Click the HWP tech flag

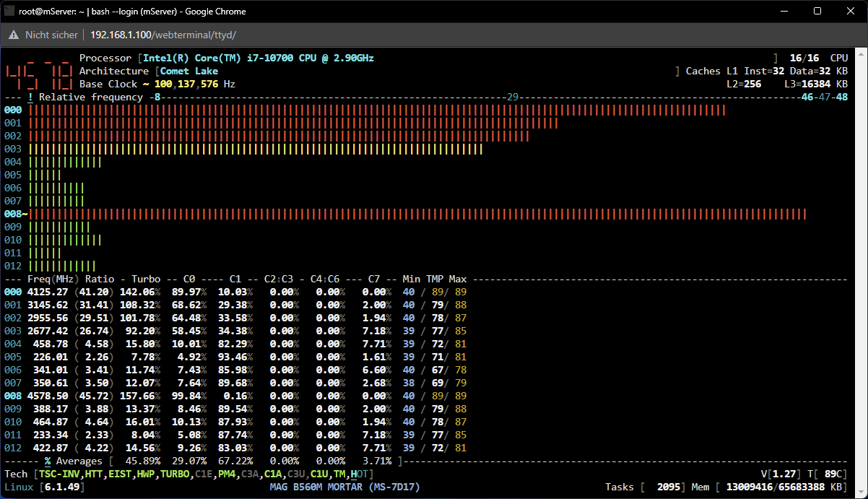coord(146,474)
